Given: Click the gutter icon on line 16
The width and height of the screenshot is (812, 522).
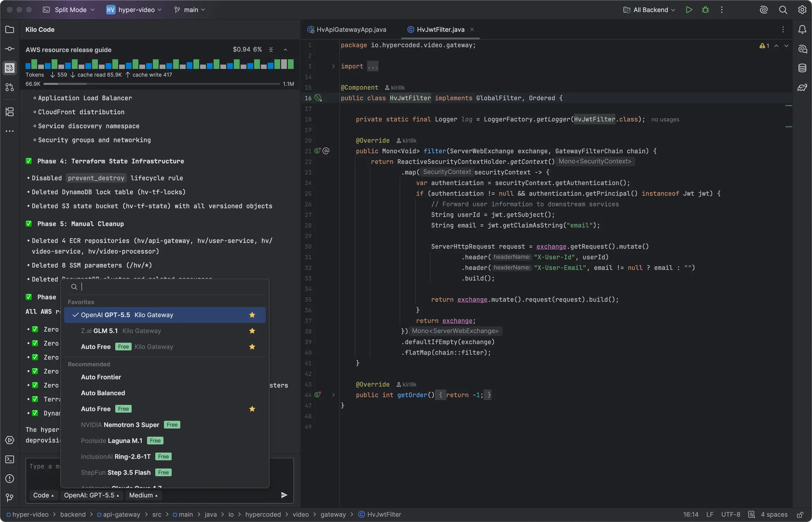Looking at the screenshot, I should (318, 98).
